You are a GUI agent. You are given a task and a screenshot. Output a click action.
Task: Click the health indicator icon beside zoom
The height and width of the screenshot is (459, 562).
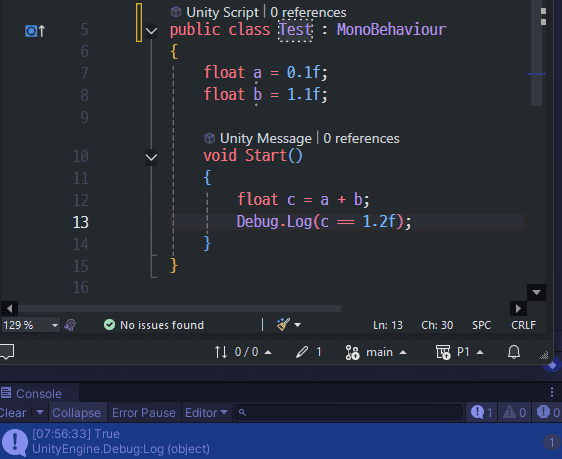(70, 325)
